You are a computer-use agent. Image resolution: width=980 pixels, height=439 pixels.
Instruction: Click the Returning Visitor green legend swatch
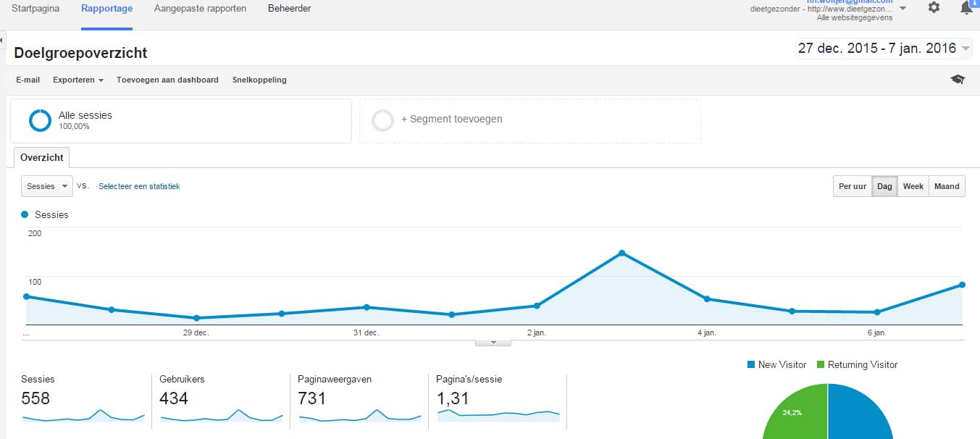click(821, 364)
